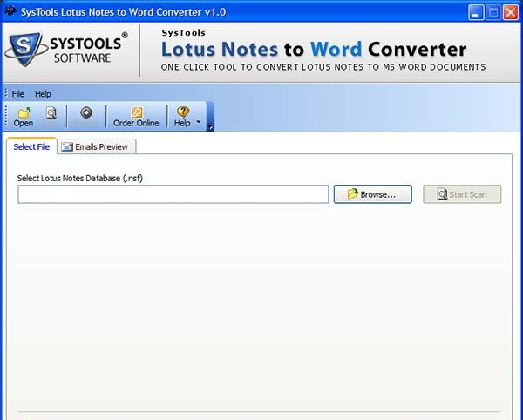Click the disabled scan document toolbar icon
The height and width of the screenshot is (420, 523).
point(51,113)
